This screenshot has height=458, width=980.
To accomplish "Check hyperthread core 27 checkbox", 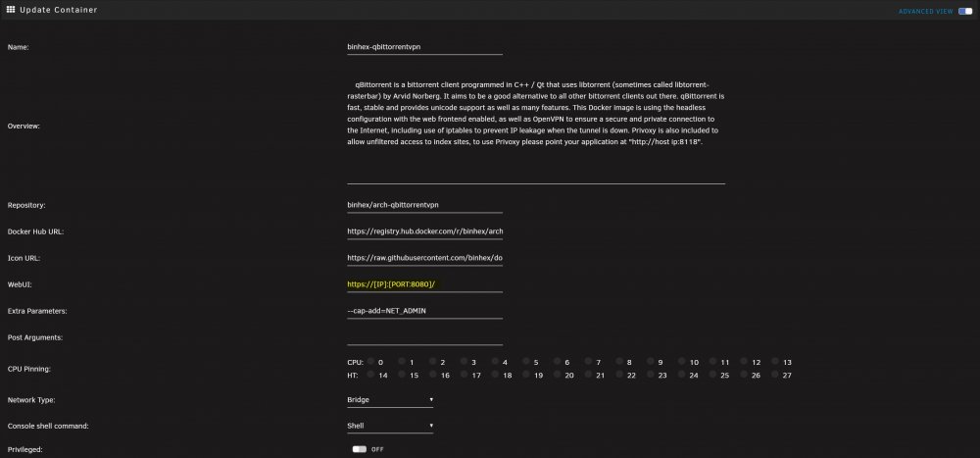I will point(775,375).
